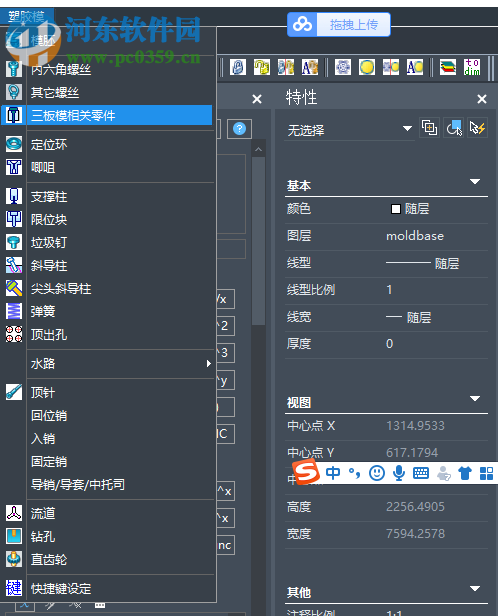Toggle the punctuation mode button on IME bar
Screen dimensions: 498x616
coord(355,473)
